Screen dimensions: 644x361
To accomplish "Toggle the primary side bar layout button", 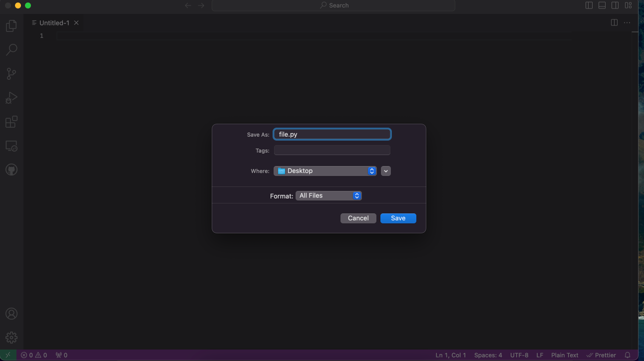I will tap(589, 5).
